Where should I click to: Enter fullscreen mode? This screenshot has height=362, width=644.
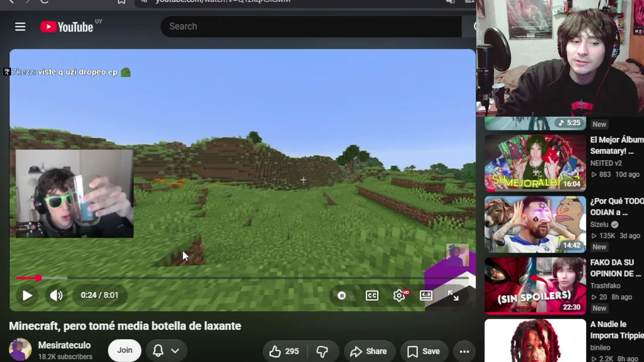coord(453,295)
